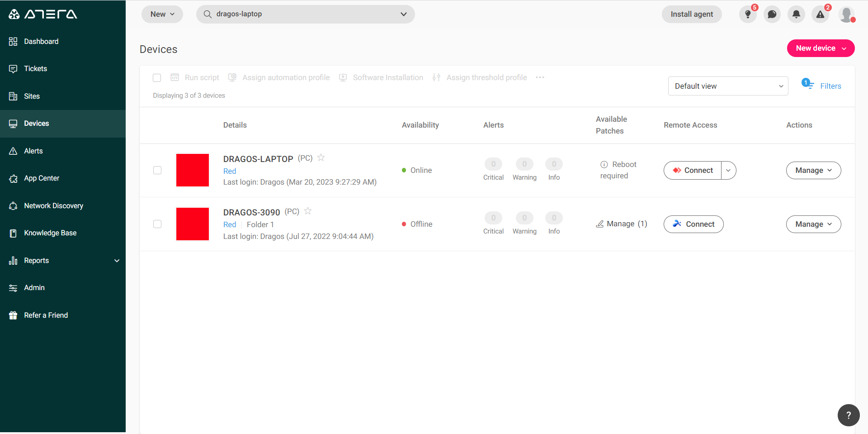Open Manage dropdown for DRAGOS-3090
The height and width of the screenshot is (434, 868).
pos(813,224)
